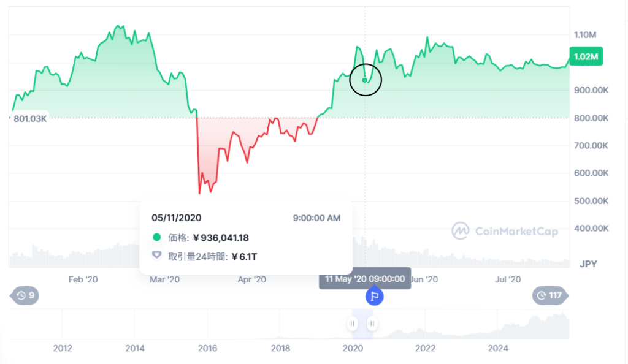
Task: Click 2016 on the overview timeline
Action: pyautogui.click(x=207, y=349)
